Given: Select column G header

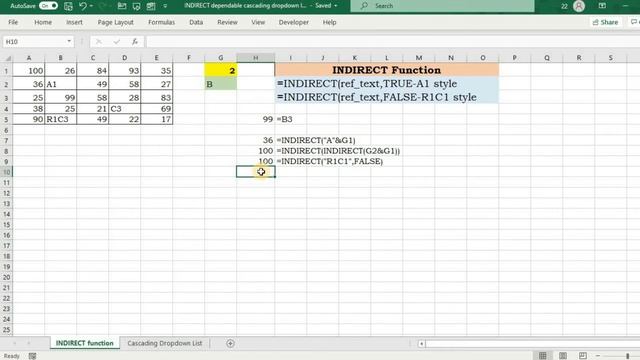Looking at the screenshot, I should [x=220, y=58].
